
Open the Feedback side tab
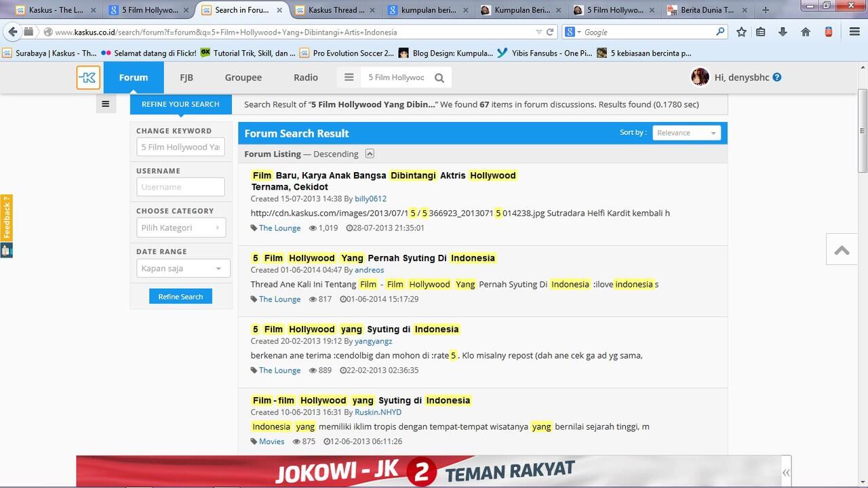click(7, 218)
